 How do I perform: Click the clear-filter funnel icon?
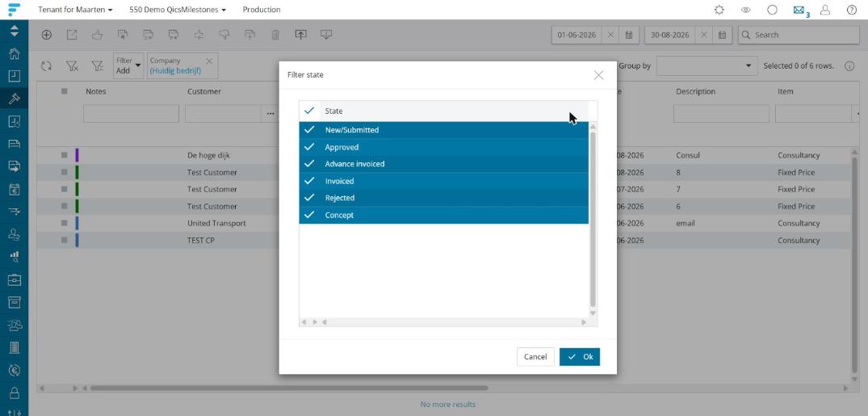coord(72,66)
